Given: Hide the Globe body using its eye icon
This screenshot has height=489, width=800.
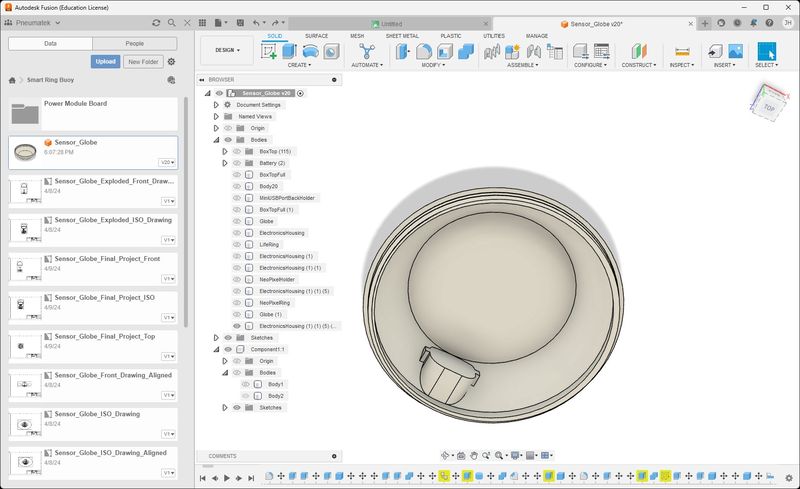Looking at the screenshot, I should pyautogui.click(x=237, y=221).
